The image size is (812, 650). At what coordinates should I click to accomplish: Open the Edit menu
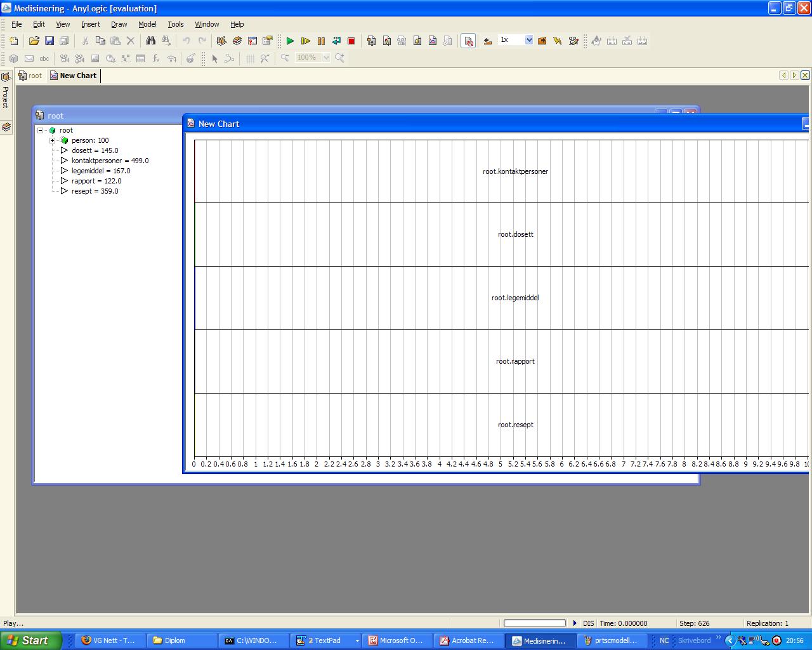(39, 24)
